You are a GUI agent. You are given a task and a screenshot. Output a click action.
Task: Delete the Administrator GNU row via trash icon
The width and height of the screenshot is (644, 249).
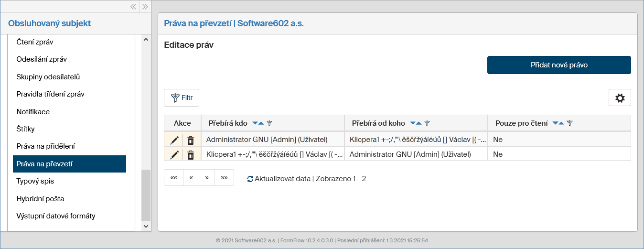click(191, 140)
